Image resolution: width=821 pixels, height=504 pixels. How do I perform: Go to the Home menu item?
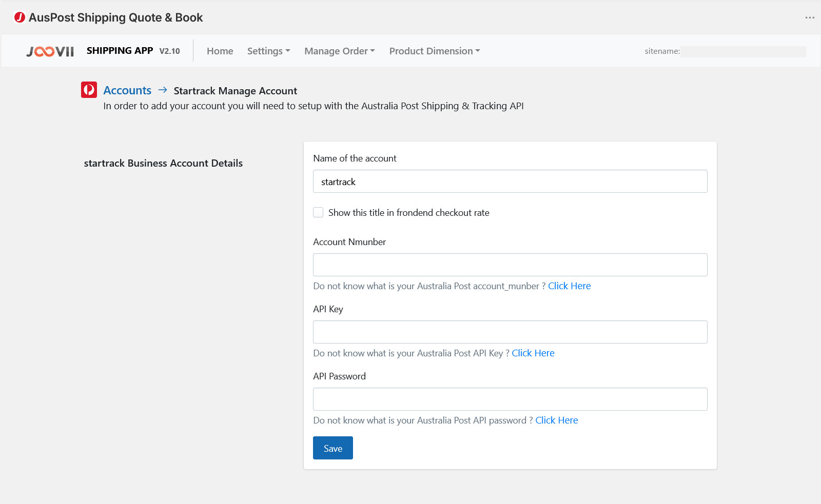pyautogui.click(x=220, y=51)
